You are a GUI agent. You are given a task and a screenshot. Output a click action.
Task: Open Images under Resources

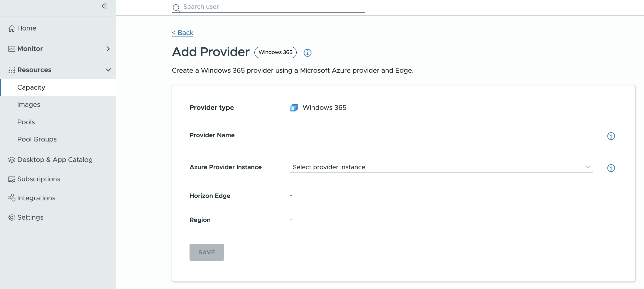tap(29, 105)
